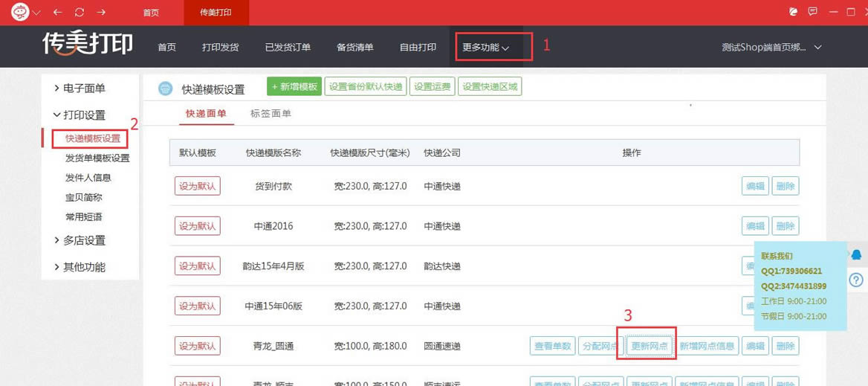Expand the 多店设置 section
Image resolution: width=868 pixels, height=386 pixels.
80,240
